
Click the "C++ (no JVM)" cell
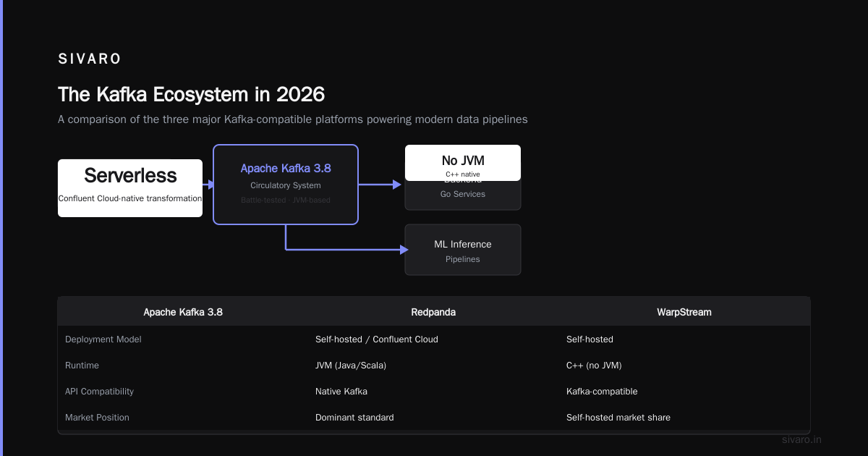pyautogui.click(x=594, y=366)
